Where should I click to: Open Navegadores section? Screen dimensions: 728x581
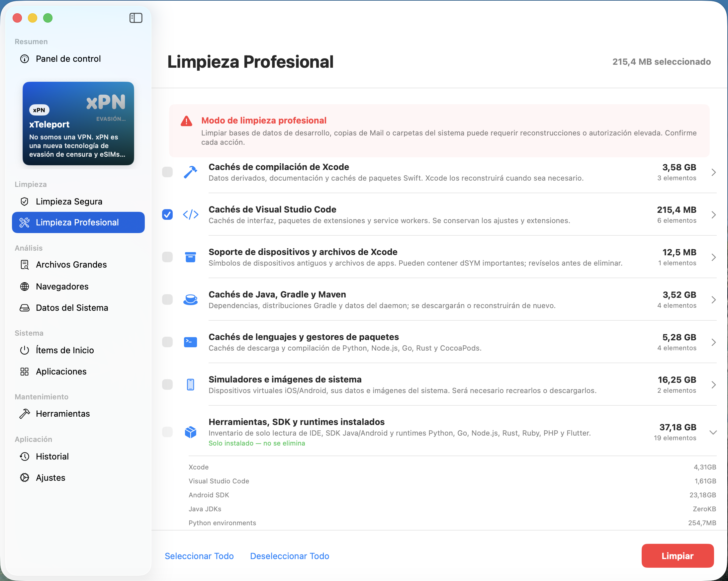[78, 287]
